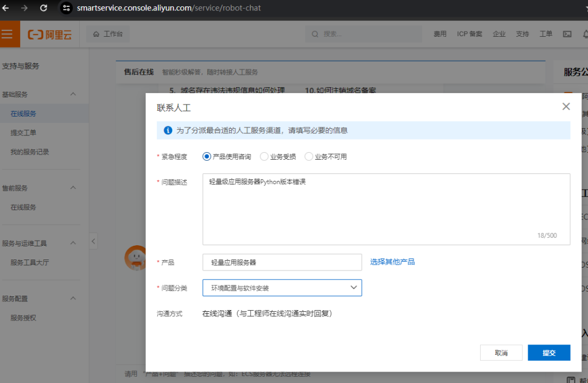
Task: Collapse the 基础服务 sidebar section
Action: [x=73, y=94]
